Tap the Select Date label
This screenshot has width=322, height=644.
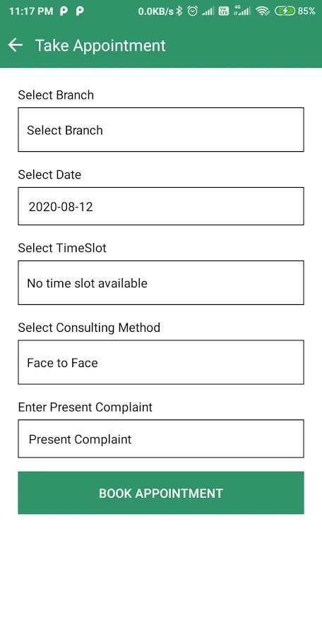tap(49, 174)
